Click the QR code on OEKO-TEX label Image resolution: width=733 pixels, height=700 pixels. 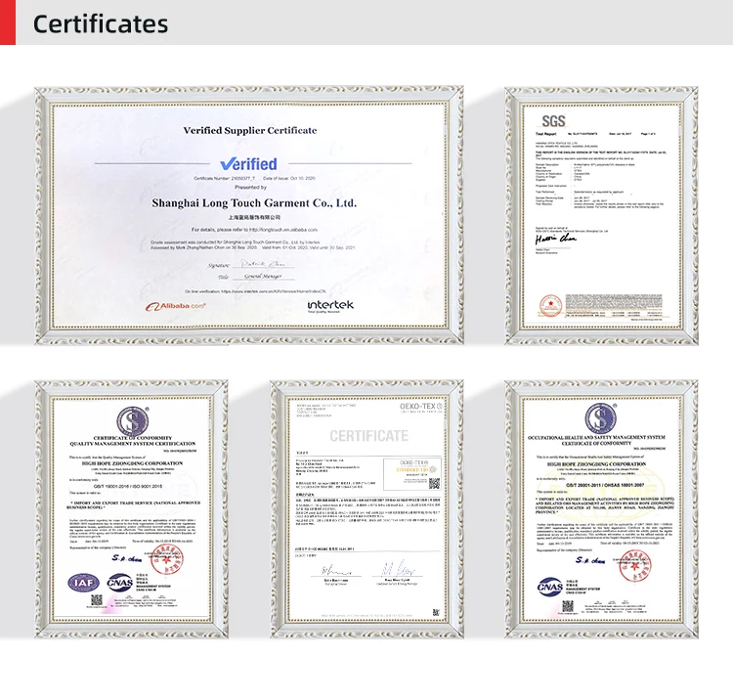434,484
